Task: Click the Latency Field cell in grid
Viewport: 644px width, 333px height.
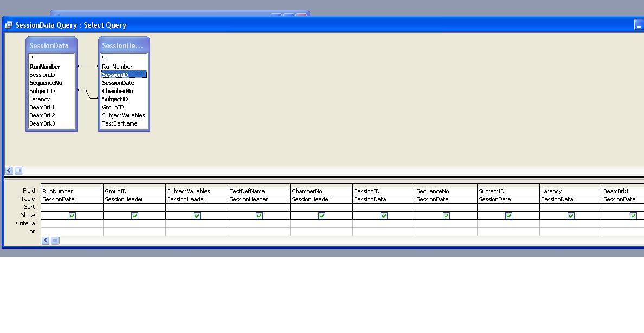Action: click(x=570, y=191)
